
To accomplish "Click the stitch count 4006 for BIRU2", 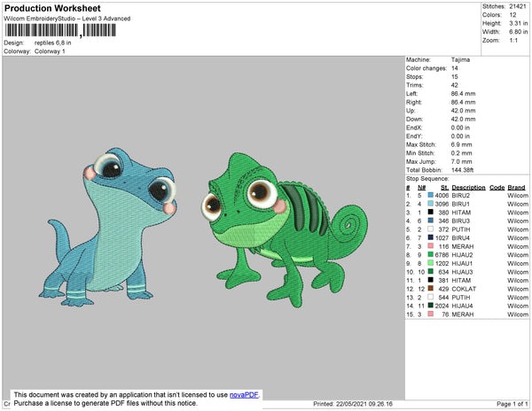I will coord(442,196).
